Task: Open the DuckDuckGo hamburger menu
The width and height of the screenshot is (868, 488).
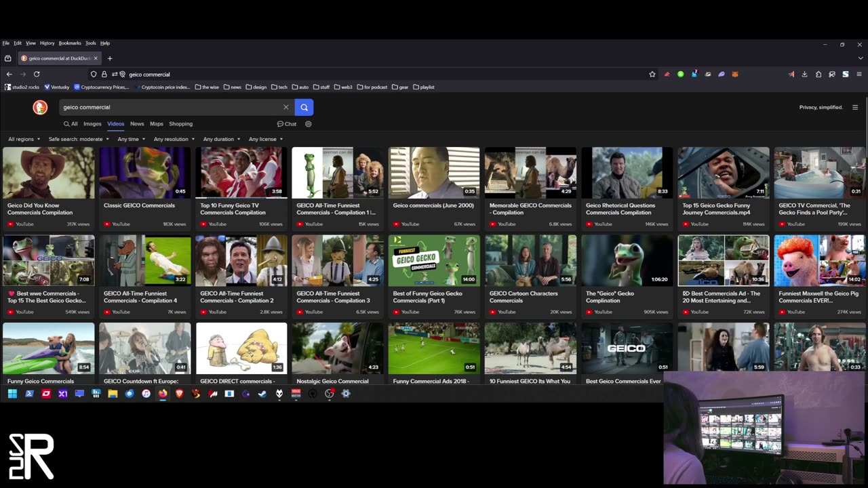Action: click(x=855, y=107)
